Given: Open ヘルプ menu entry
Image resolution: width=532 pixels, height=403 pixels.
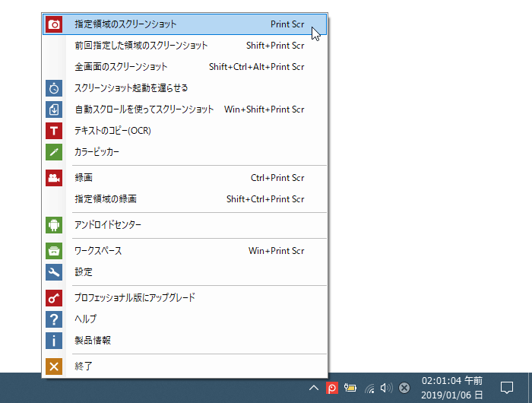Looking at the screenshot, I should (x=185, y=319).
